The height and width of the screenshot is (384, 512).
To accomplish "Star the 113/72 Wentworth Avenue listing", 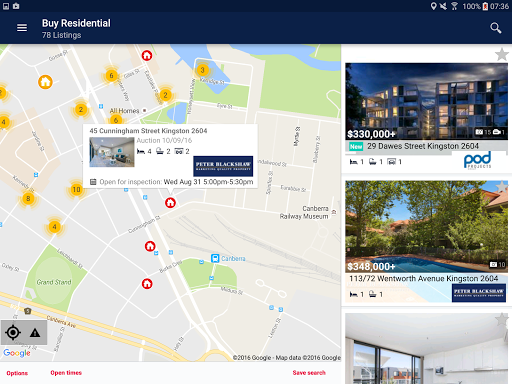I will (x=502, y=187).
